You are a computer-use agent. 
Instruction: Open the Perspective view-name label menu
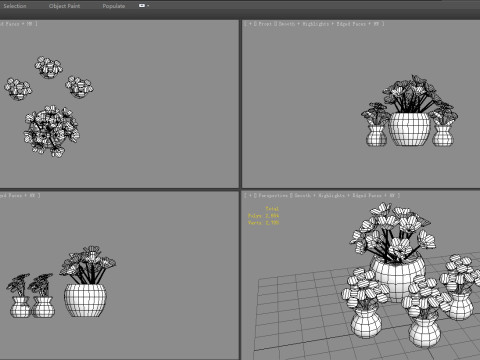click(x=273, y=195)
